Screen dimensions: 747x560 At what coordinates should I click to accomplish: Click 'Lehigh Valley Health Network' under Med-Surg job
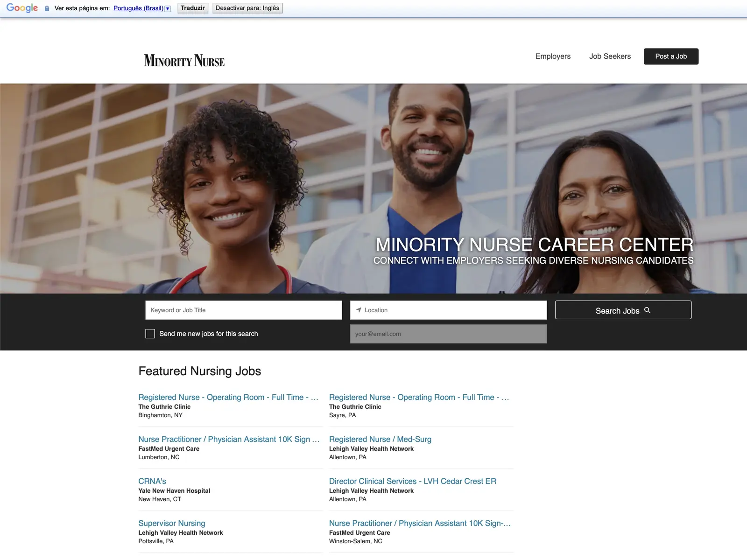(x=372, y=449)
